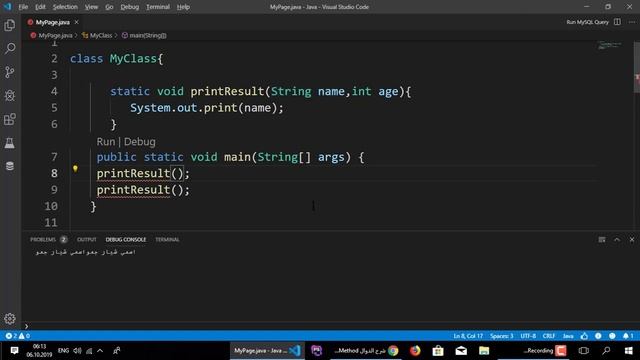Switch to the Output panel tab
The image size is (640, 360).
(x=87, y=240)
